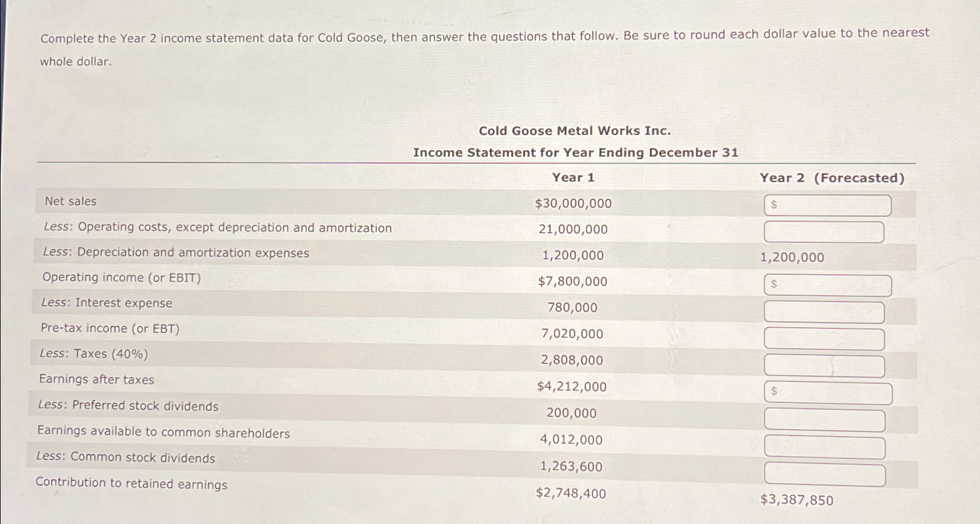The height and width of the screenshot is (524, 980).
Task: Click the Less: Interest expense row label
Action: [105, 303]
